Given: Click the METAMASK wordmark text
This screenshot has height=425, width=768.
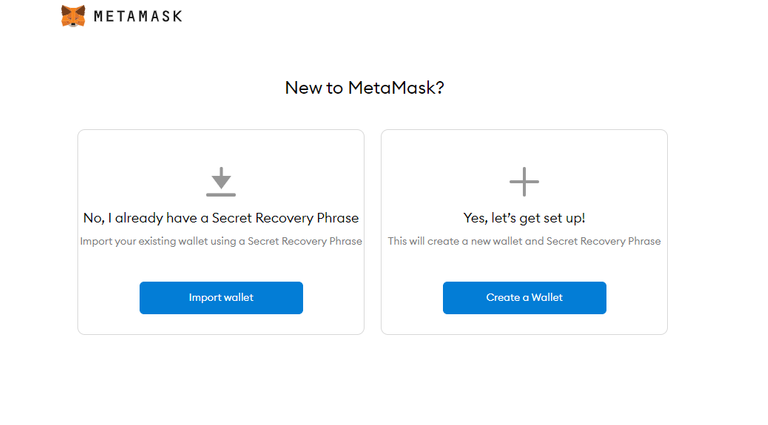Looking at the screenshot, I should [x=138, y=17].
